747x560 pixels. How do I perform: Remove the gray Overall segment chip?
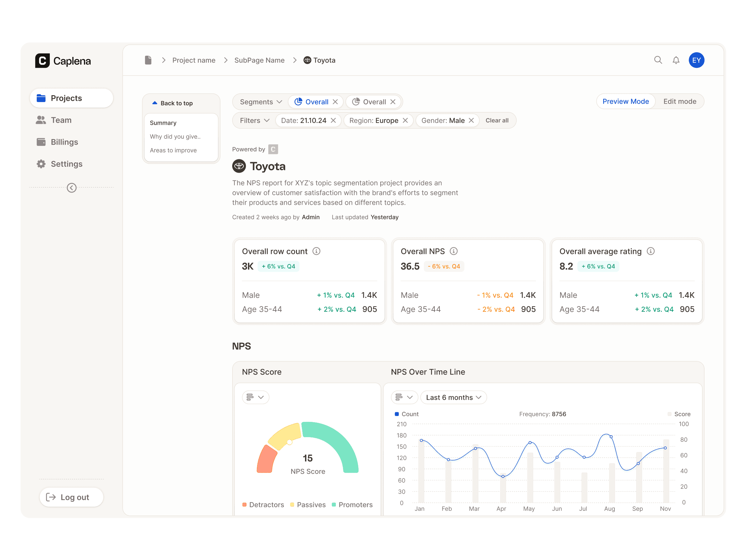(x=393, y=102)
